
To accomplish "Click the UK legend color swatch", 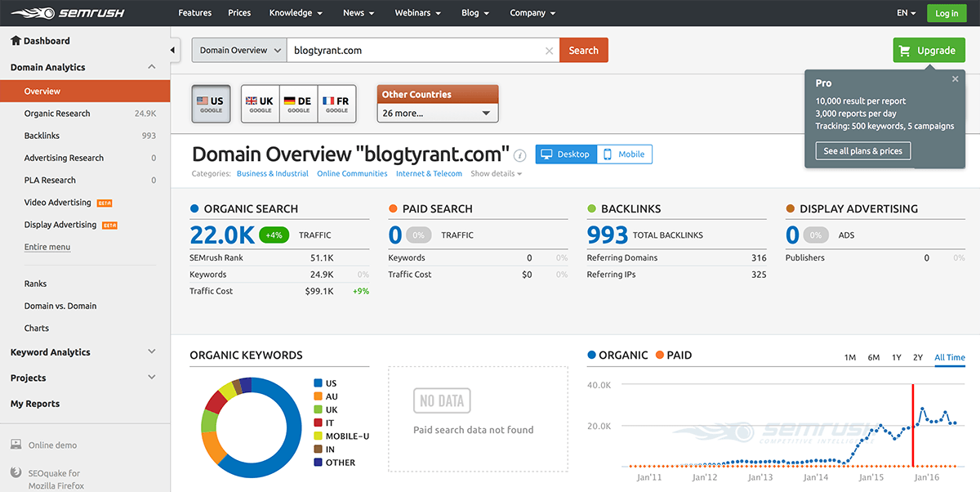I will (x=318, y=409).
